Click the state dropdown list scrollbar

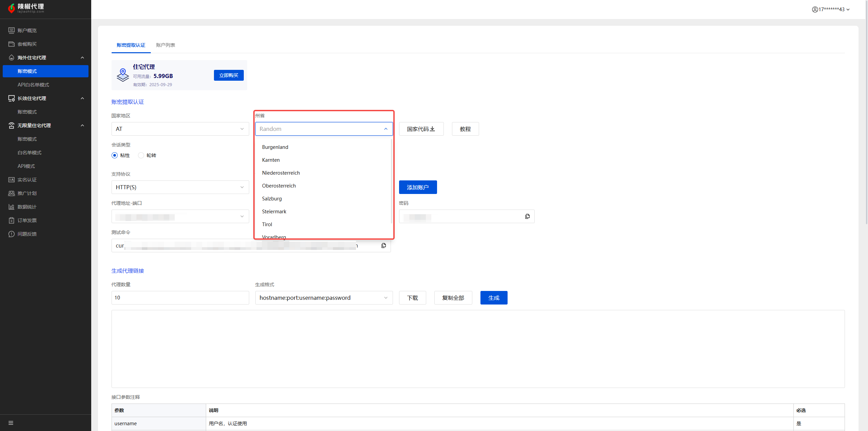click(x=391, y=181)
